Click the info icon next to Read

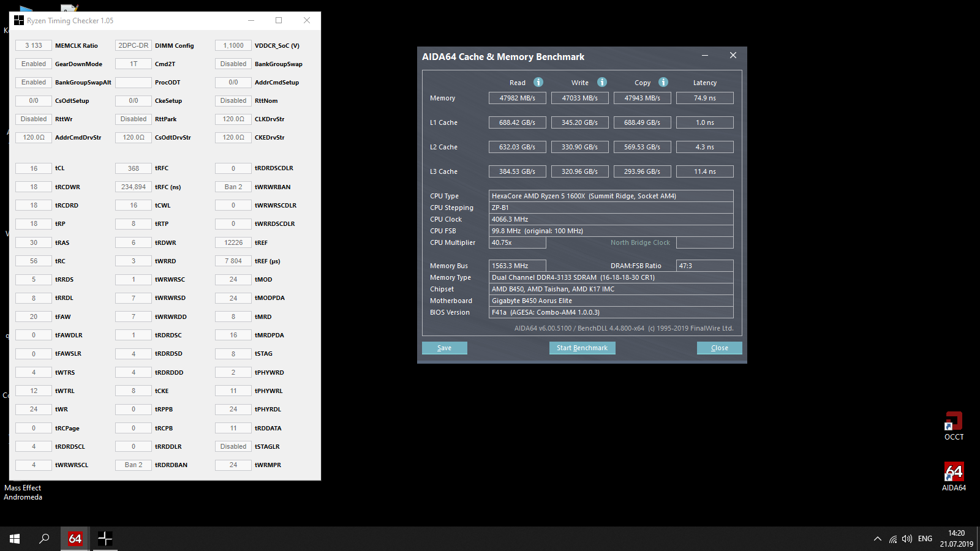click(538, 82)
